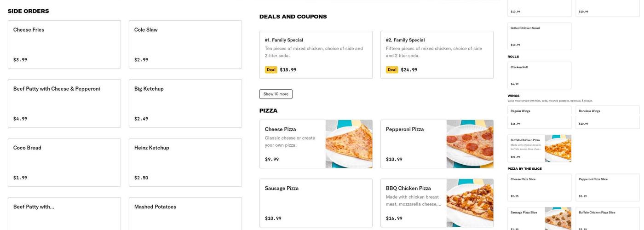Viewport: 644px width, 230px height.
Task: Select Heinz Ketchup for $2.50
Action: click(185, 162)
